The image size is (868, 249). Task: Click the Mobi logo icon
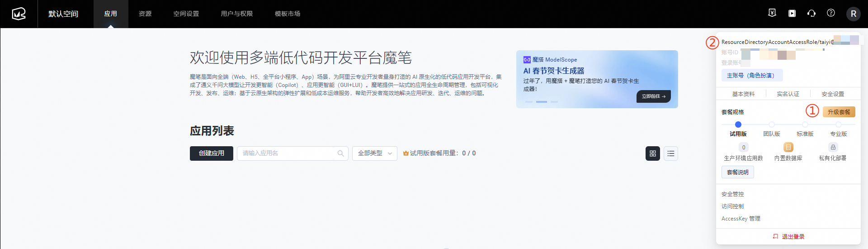[x=19, y=14]
